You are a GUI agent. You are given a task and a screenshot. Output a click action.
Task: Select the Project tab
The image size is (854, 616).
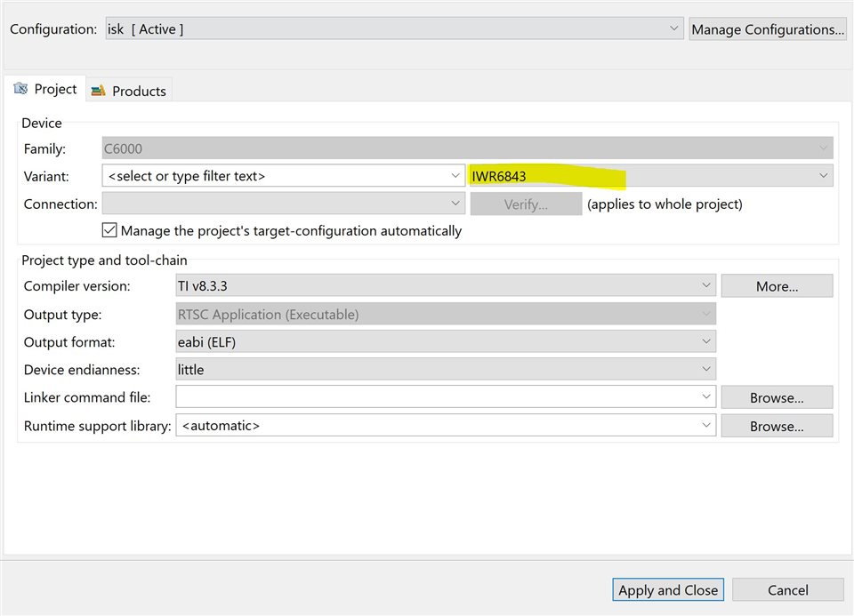pos(45,88)
